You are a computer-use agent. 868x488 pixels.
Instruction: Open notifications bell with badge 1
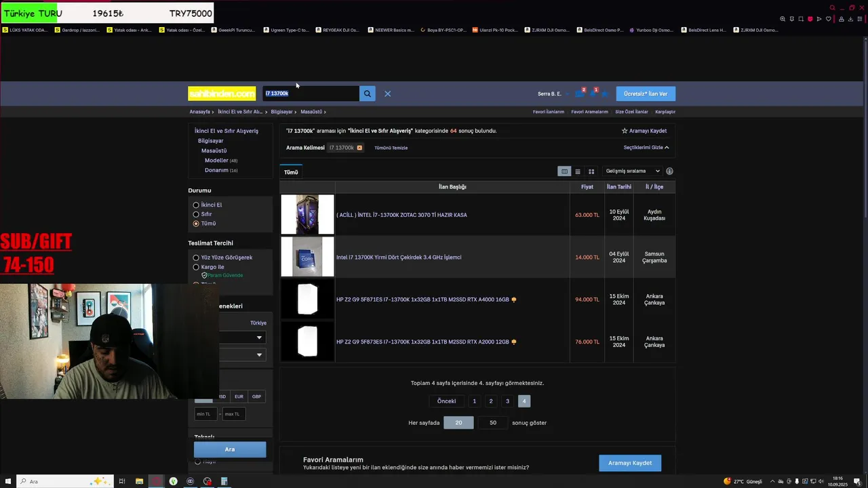pos(593,94)
